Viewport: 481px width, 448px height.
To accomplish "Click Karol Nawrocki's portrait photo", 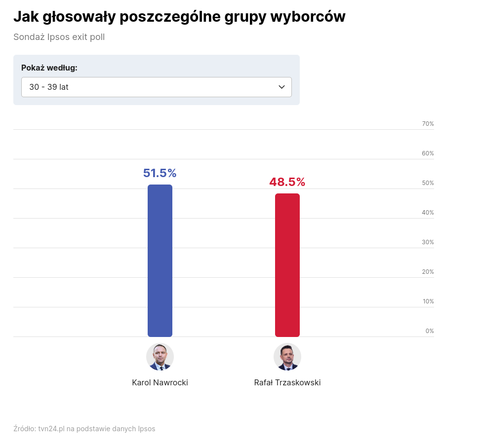I will (x=160, y=357).
